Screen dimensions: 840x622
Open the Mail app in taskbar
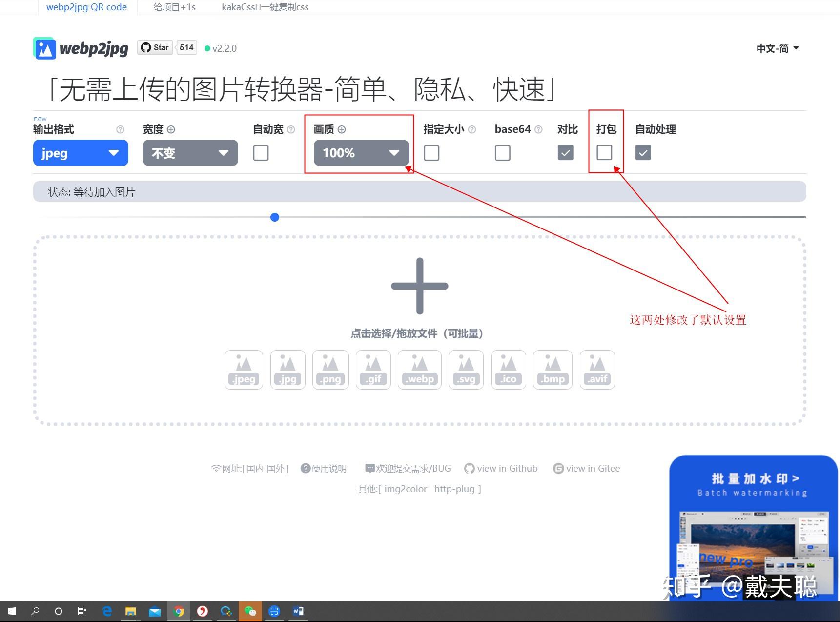coord(155,611)
